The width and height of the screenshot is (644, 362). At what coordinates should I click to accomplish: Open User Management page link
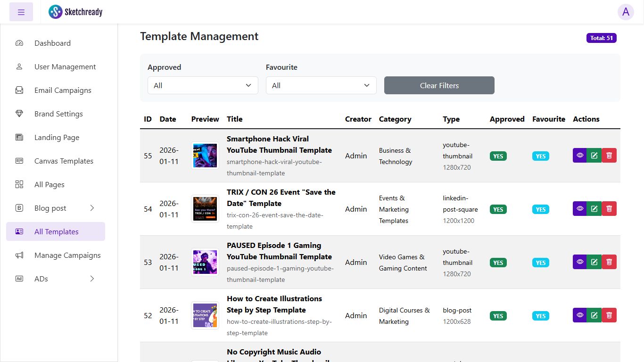tap(65, 67)
